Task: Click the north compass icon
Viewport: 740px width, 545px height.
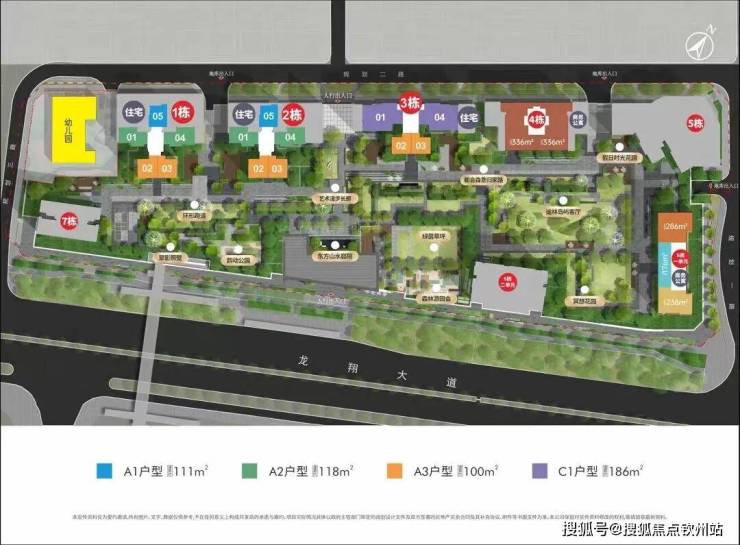Action: (701, 42)
